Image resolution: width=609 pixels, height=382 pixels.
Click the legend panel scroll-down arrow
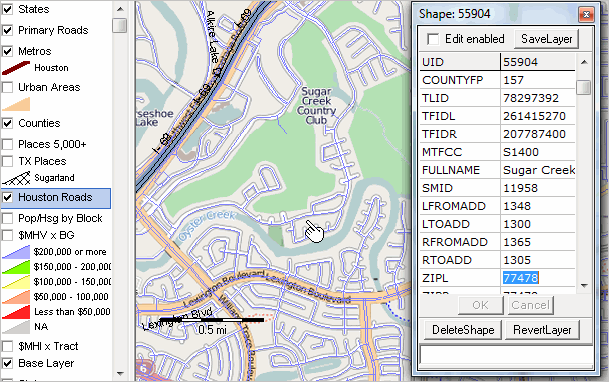(x=120, y=373)
